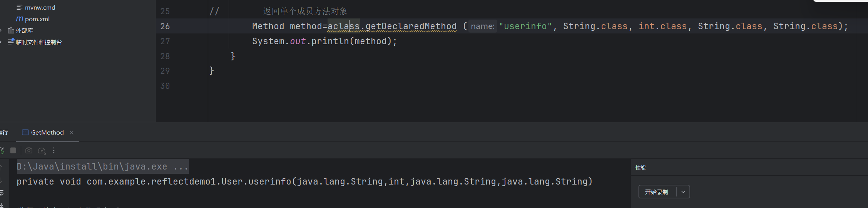868x208 pixels.
Task: Select the 外部库 tree item
Action: pos(24,30)
